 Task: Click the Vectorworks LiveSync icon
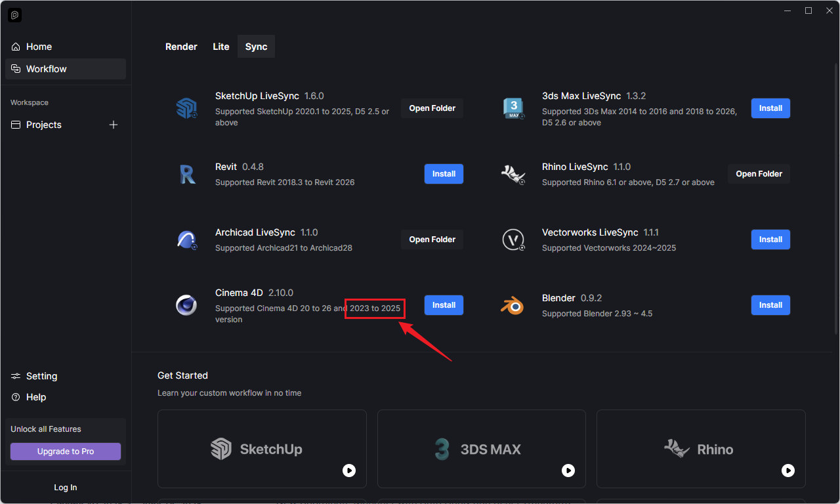[513, 240]
